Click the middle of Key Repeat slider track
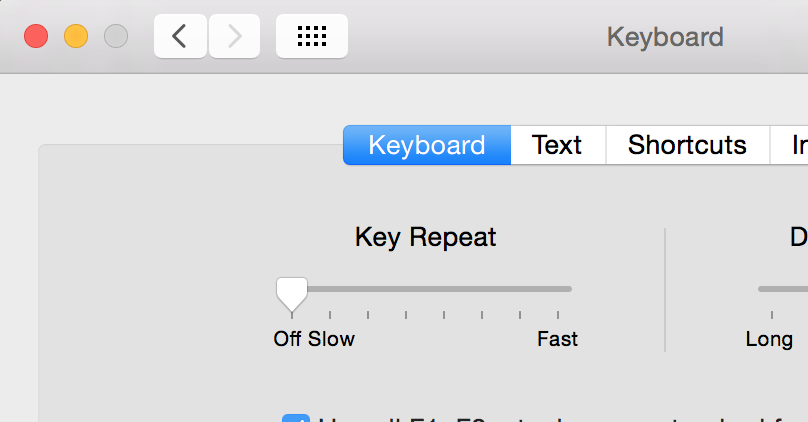Screen dimensions: 808x422 coord(432,289)
